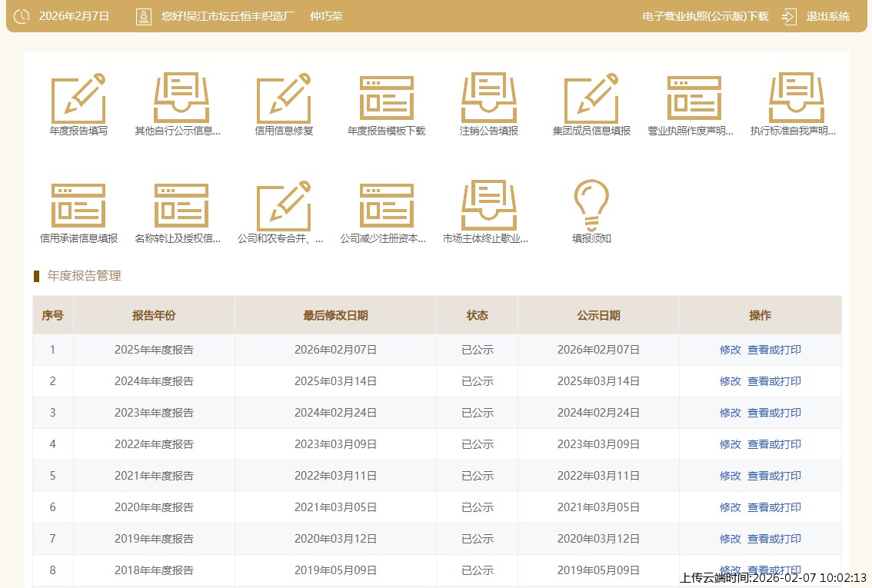Select 公司减少注册资本 icon
The image size is (872, 588).
point(386,206)
